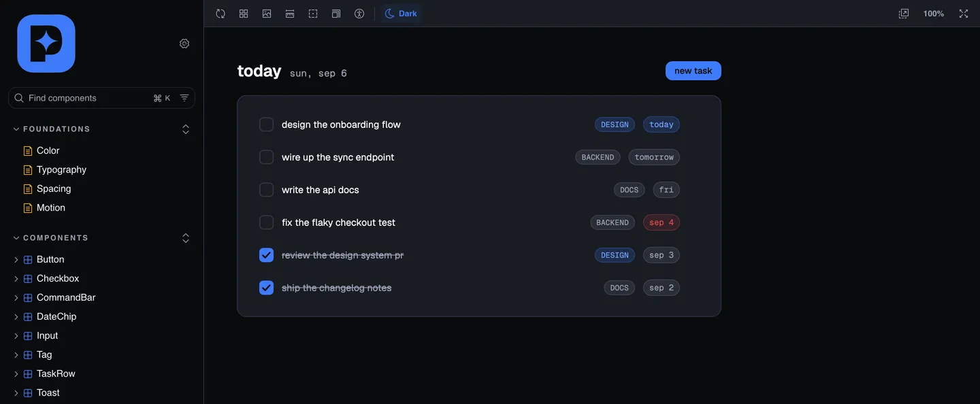Expand the Tag component chevron
This screenshot has height=404, width=980.
pos(16,355)
